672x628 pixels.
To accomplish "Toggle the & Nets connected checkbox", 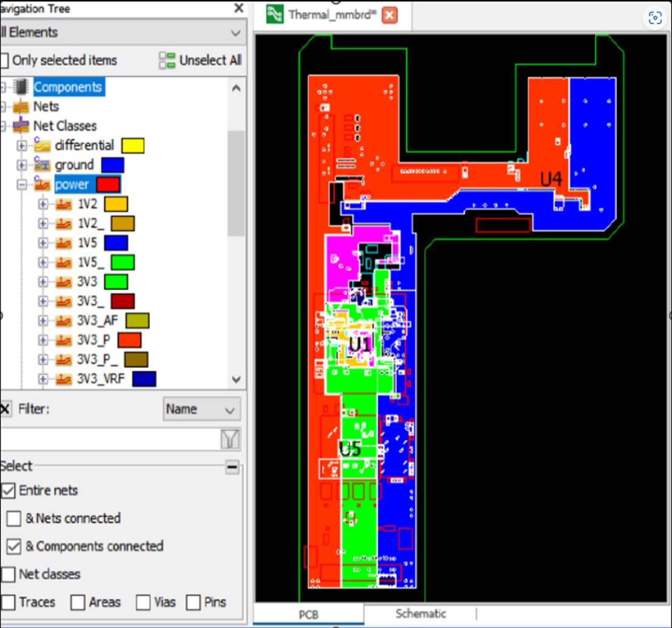I will tap(13, 518).
